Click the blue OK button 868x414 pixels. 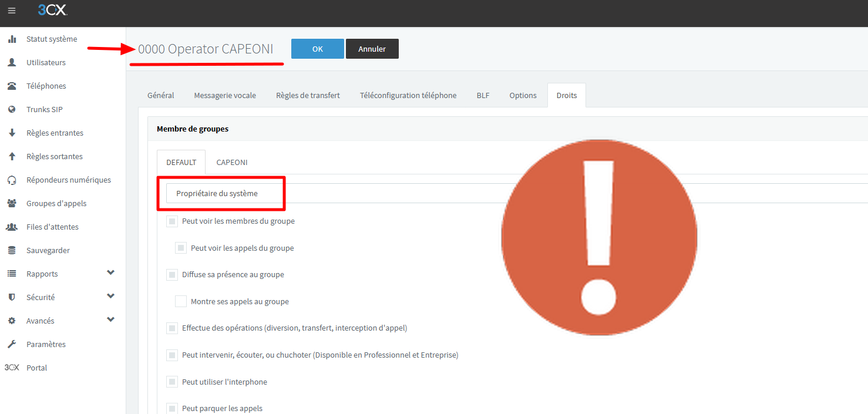point(318,49)
